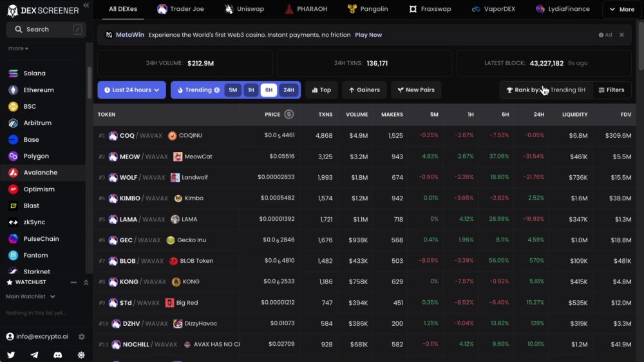Switch to Top ranking

point(321,90)
